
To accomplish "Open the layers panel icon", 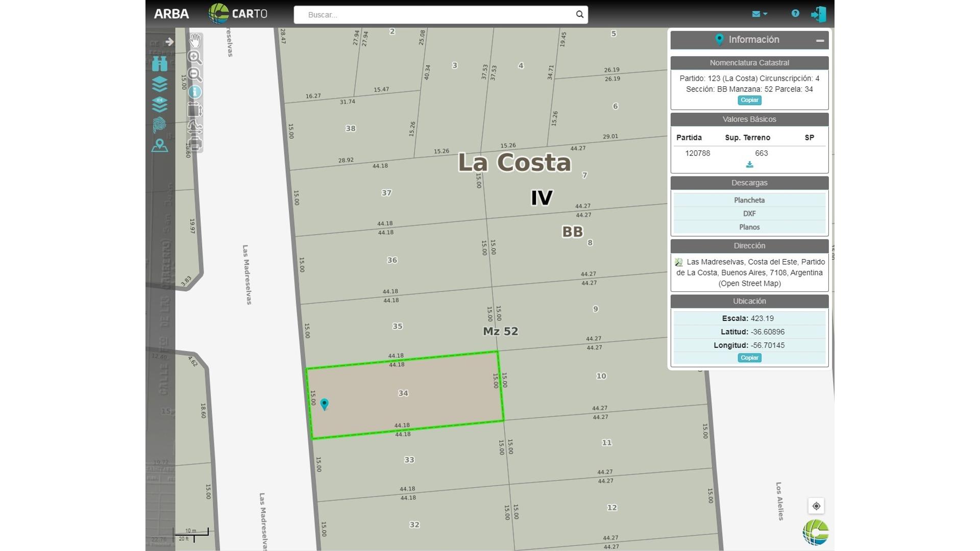I will coord(160,84).
